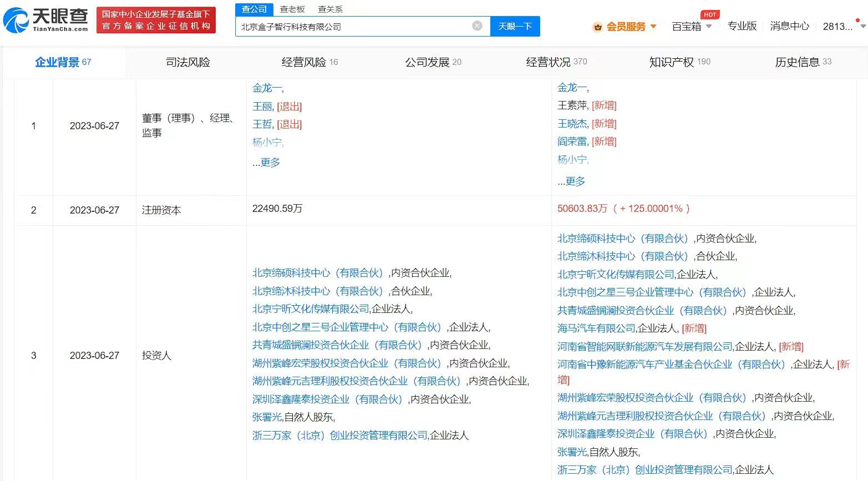Expand 更多 in the before-change directors list
Image resolution: width=868 pixels, height=481 pixels.
270,162
